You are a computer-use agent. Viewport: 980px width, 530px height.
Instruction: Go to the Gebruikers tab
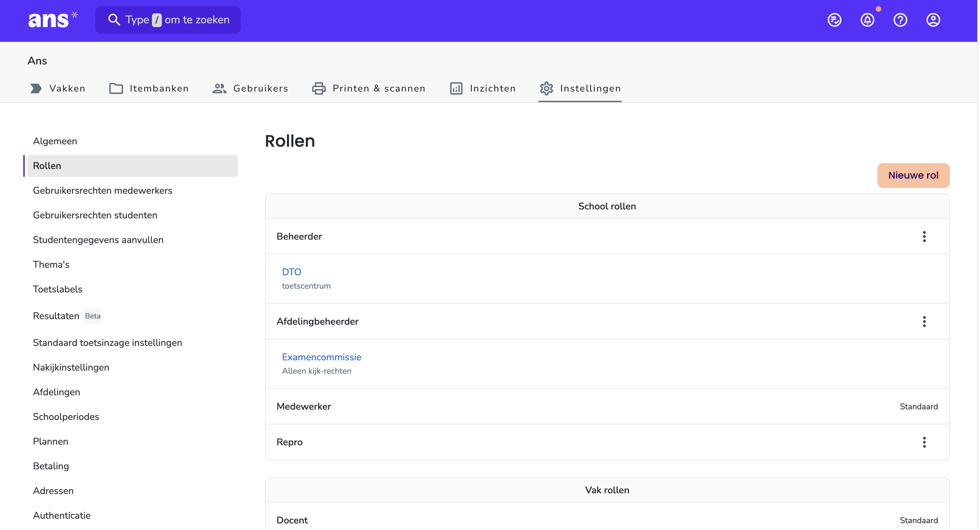point(250,88)
